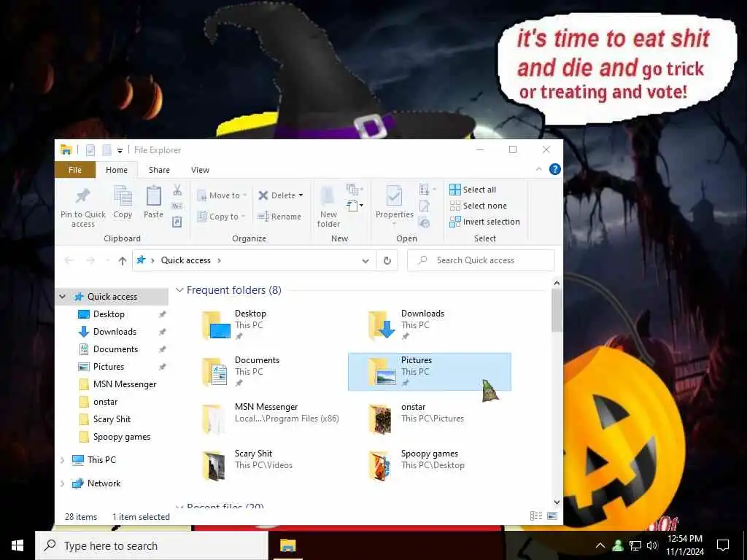Collapse the ribbon with the chevron

pyautogui.click(x=539, y=169)
